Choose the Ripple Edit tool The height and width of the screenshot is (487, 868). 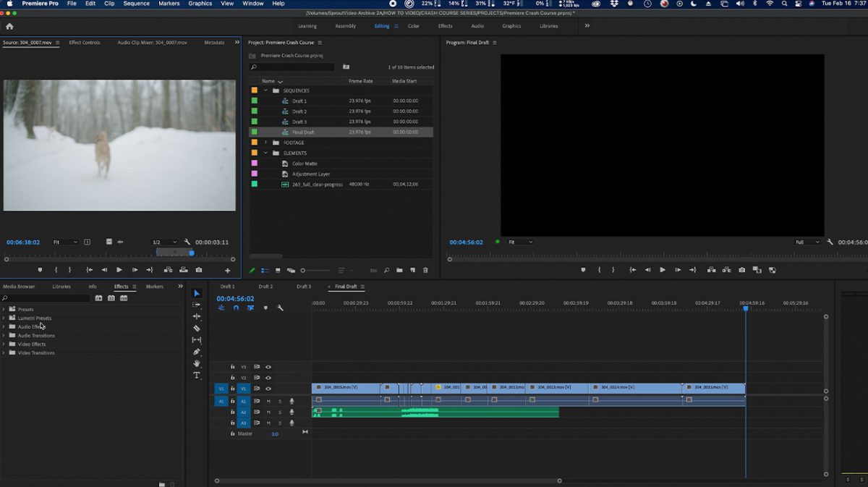click(197, 317)
